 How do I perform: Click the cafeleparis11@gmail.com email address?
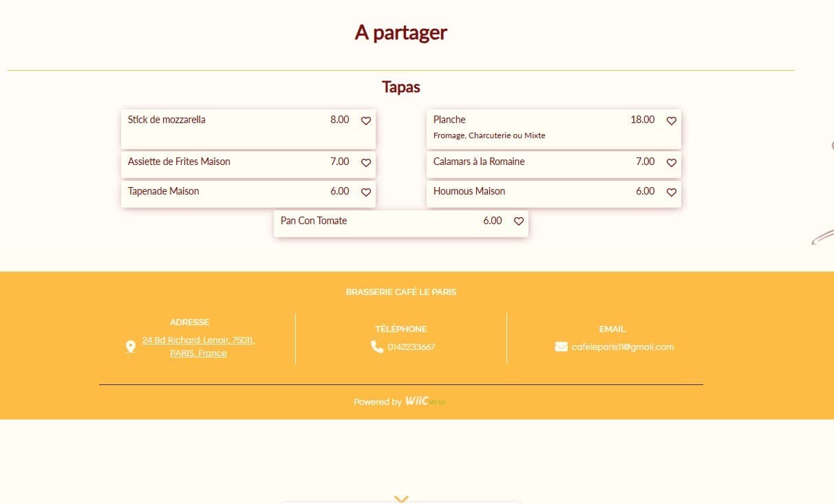622,347
